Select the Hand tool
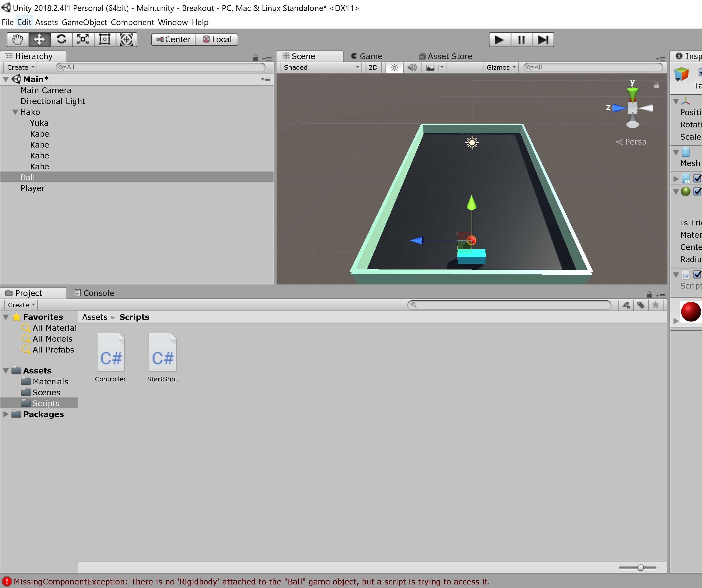702x588 pixels. 18,39
